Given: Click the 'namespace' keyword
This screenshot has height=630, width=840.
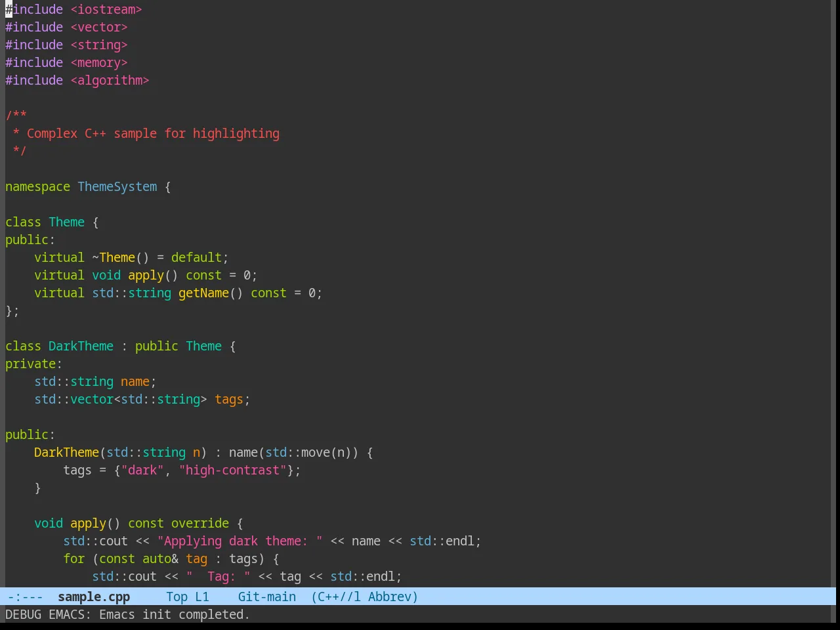Looking at the screenshot, I should coord(37,186).
